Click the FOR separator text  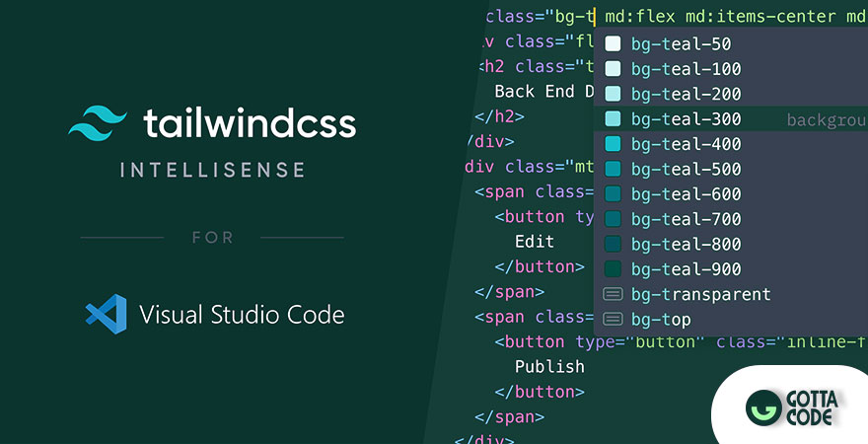[x=213, y=238]
